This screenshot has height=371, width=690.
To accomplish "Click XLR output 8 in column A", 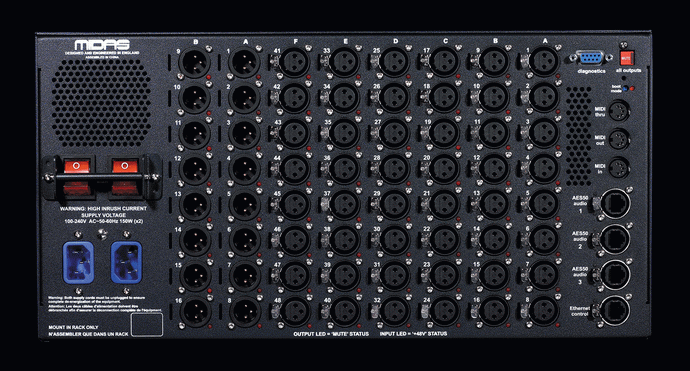I will tap(244, 311).
